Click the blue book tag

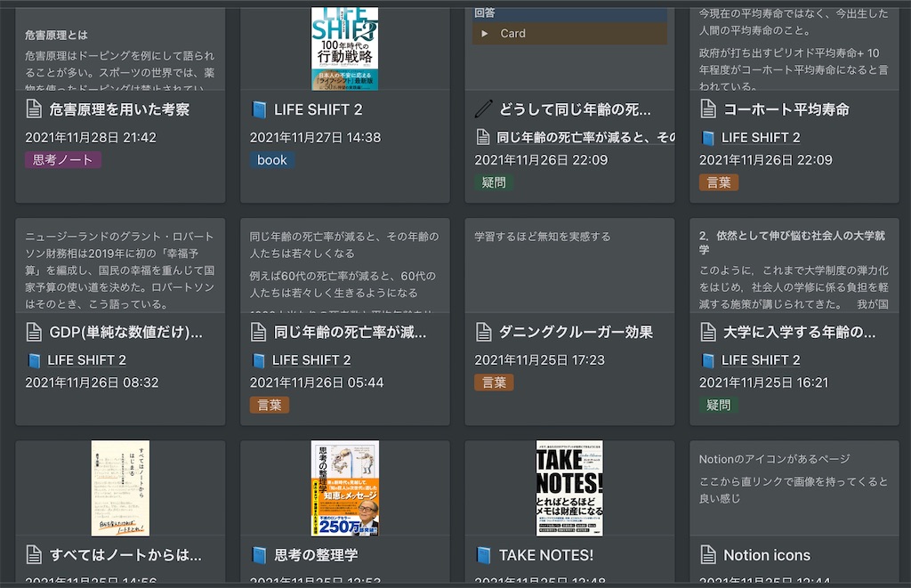[272, 160]
